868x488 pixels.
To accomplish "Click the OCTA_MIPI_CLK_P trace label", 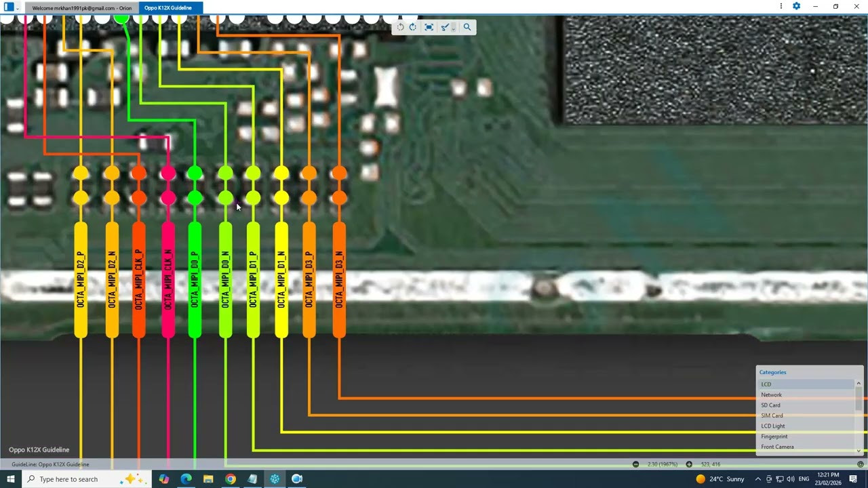I will tap(138, 279).
